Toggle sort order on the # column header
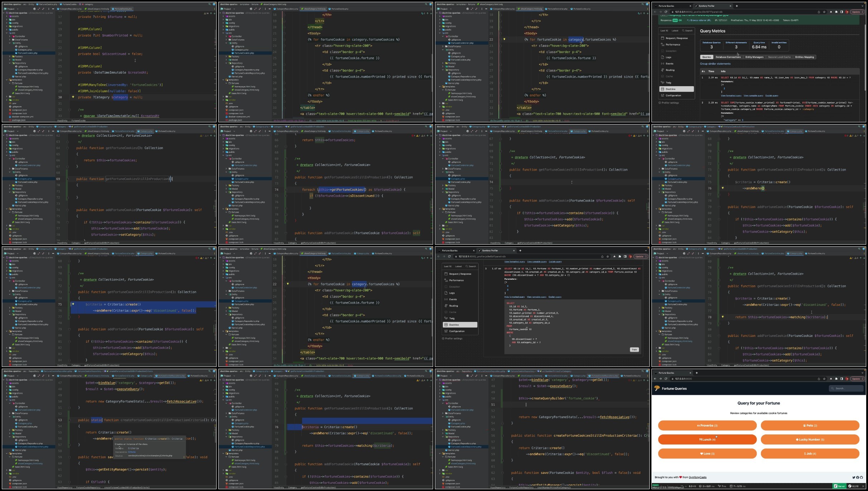Screen dimensions: 868x491 (703, 71)
